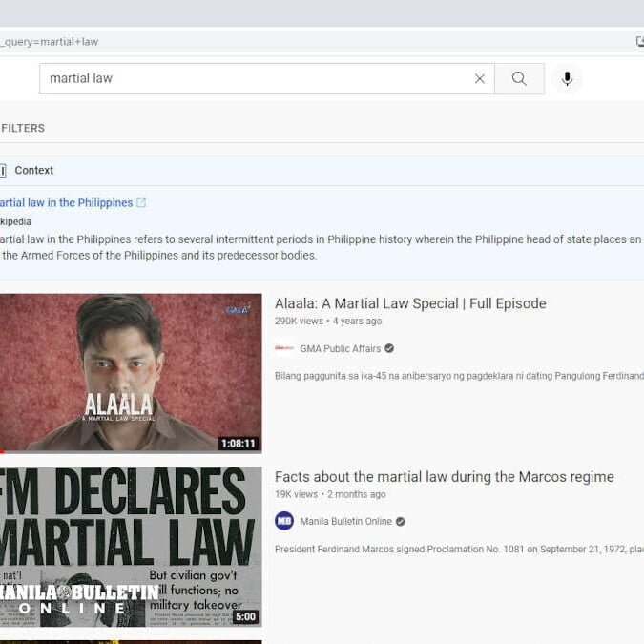The height and width of the screenshot is (644, 644).
Task: Expand the FILTERS options
Action: point(23,128)
